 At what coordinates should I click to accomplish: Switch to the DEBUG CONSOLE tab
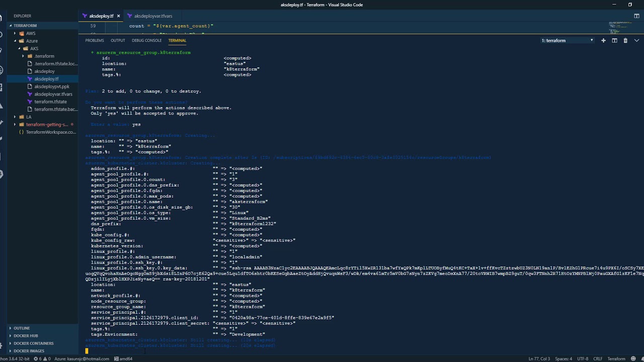pyautogui.click(x=146, y=40)
